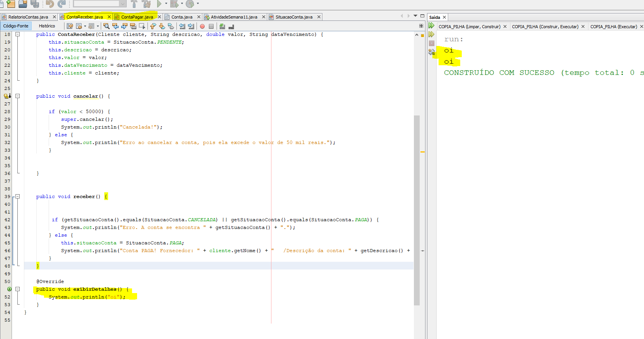Click the Re-run green arrows in output
The height and width of the screenshot is (339, 644).
click(x=432, y=26)
